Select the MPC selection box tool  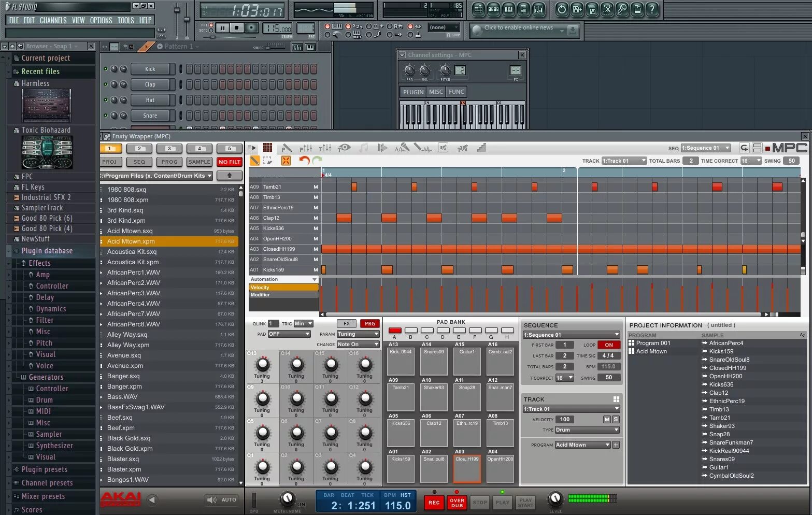[267, 161]
